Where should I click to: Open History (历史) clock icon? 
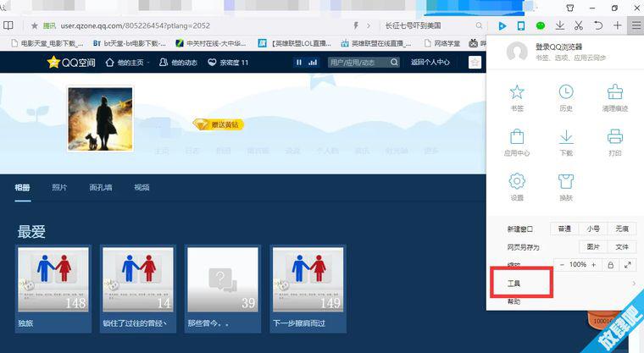tap(566, 92)
